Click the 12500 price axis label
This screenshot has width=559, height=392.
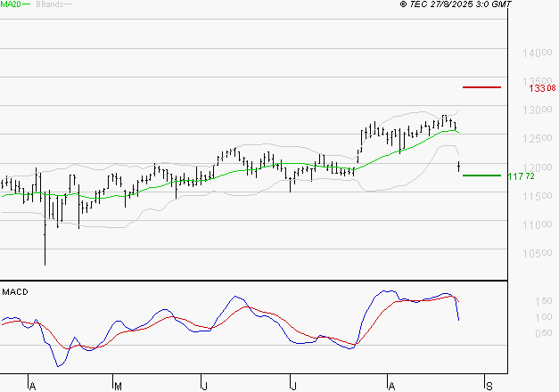(538, 139)
